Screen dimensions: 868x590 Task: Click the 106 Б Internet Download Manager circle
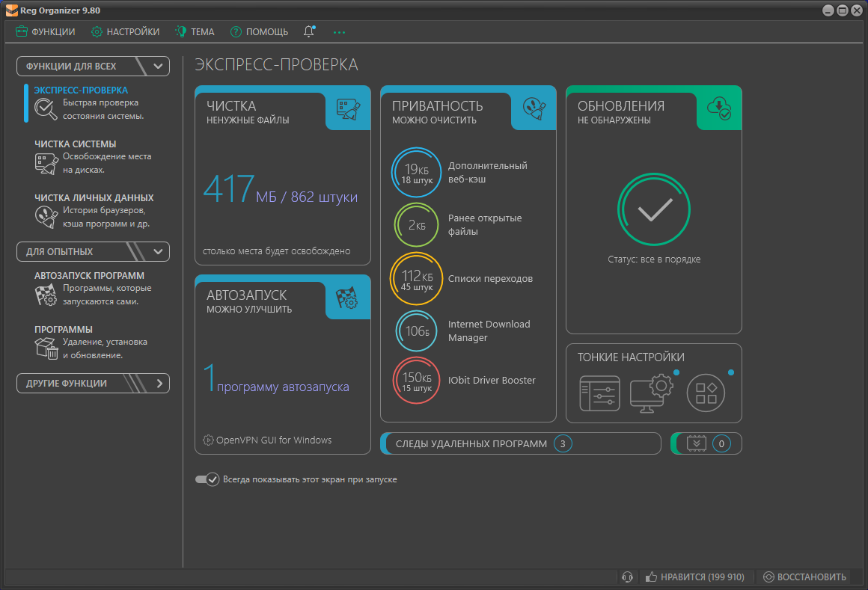coord(416,331)
